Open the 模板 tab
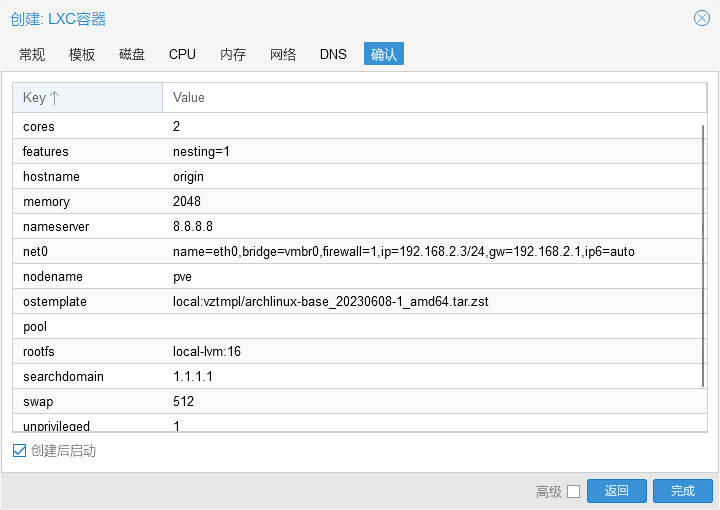Viewport: 720px width, 510px height. click(82, 54)
